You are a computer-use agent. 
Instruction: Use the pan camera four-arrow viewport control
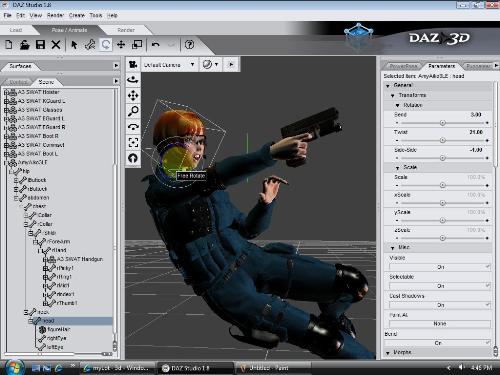[133, 96]
